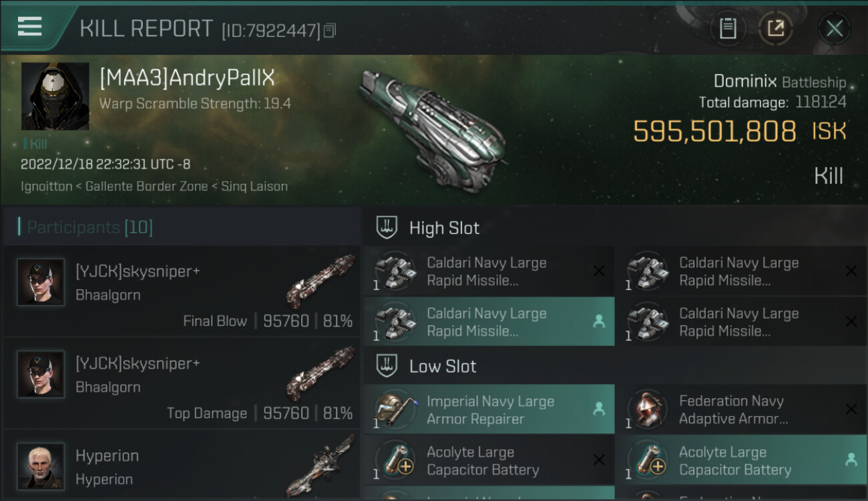Image resolution: width=868 pixels, height=501 pixels.
Task: Close the kill report window
Action: (x=834, y=29)
